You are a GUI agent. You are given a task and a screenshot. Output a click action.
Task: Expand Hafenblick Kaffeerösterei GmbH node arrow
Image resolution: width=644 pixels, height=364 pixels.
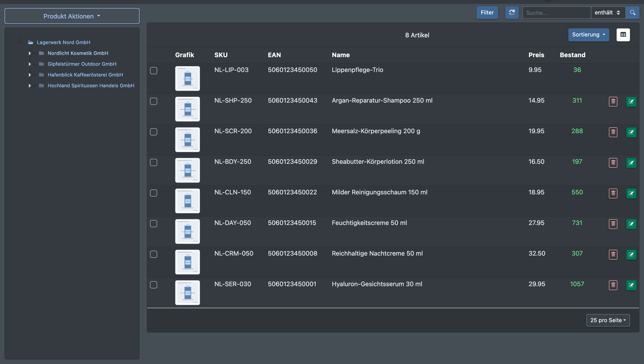pos(30,75)
